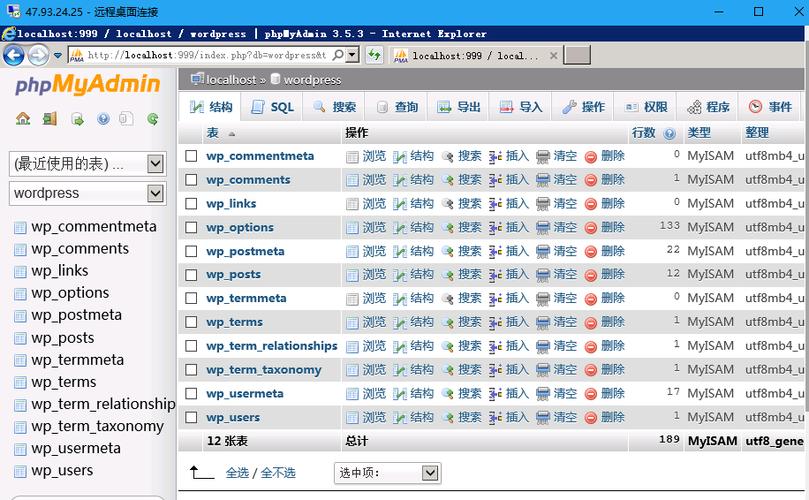Check the wp_comments row checkbox
The image size is (809, 500).
pyautogui.click(x=191, y=180)
